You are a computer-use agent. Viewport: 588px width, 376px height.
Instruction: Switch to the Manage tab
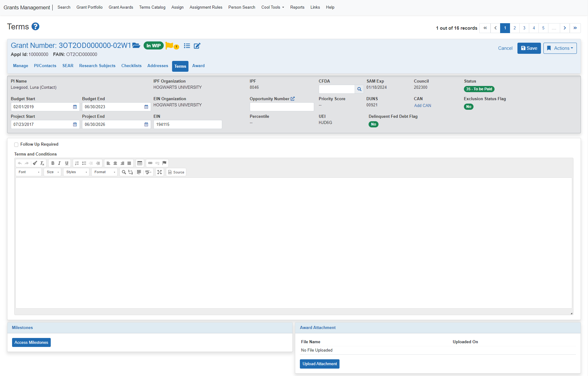[x=20, y=66]
